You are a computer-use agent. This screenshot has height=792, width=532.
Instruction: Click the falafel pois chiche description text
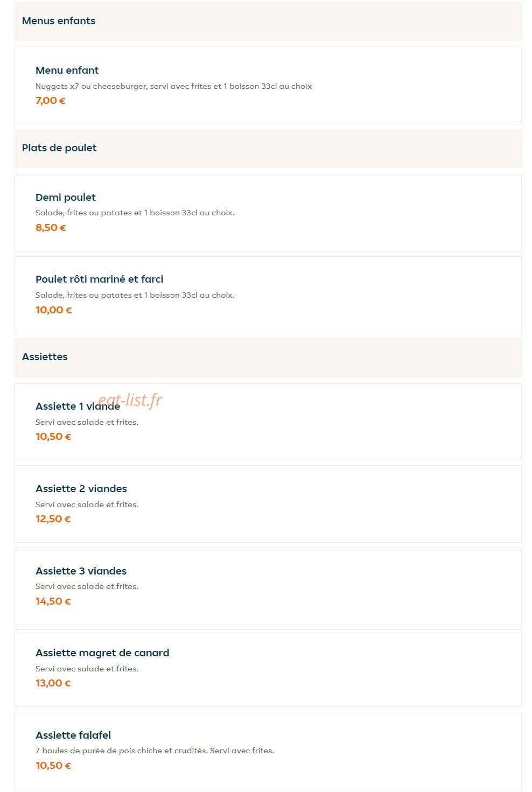[155, 751]
